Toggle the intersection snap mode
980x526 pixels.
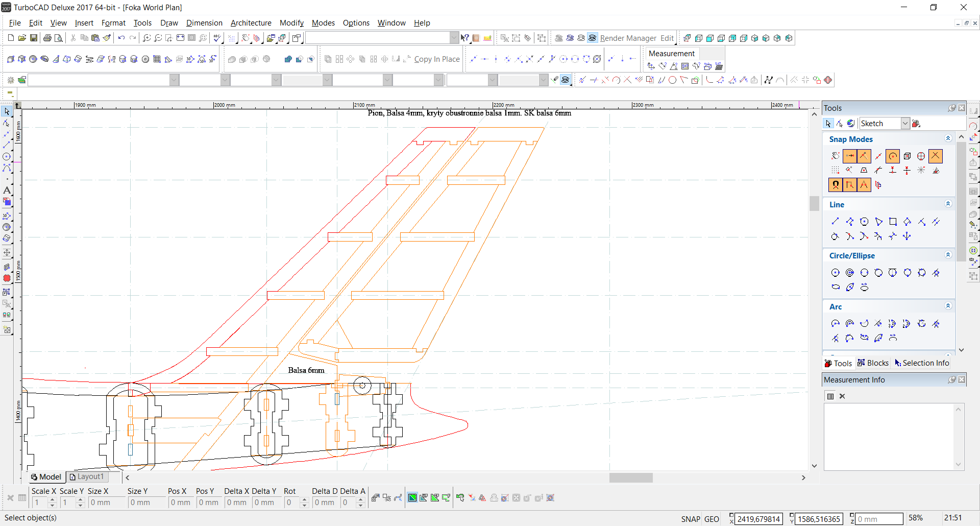(935, 156)
